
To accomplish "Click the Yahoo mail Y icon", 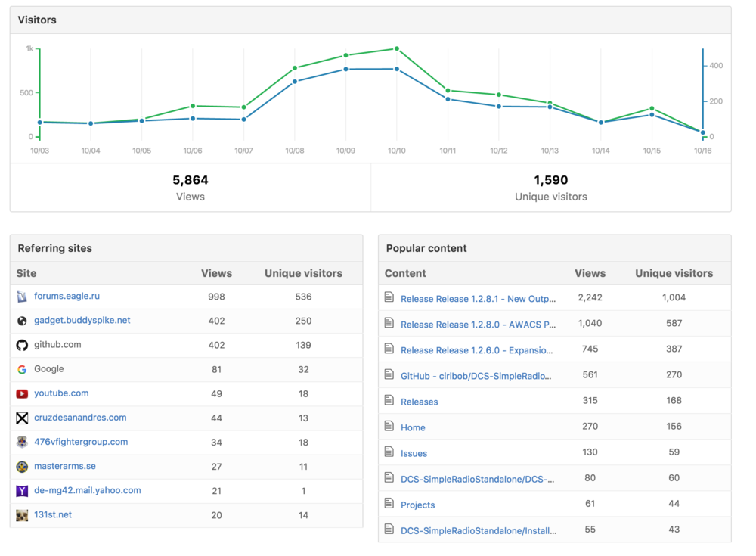I will [x=22, y=491].
